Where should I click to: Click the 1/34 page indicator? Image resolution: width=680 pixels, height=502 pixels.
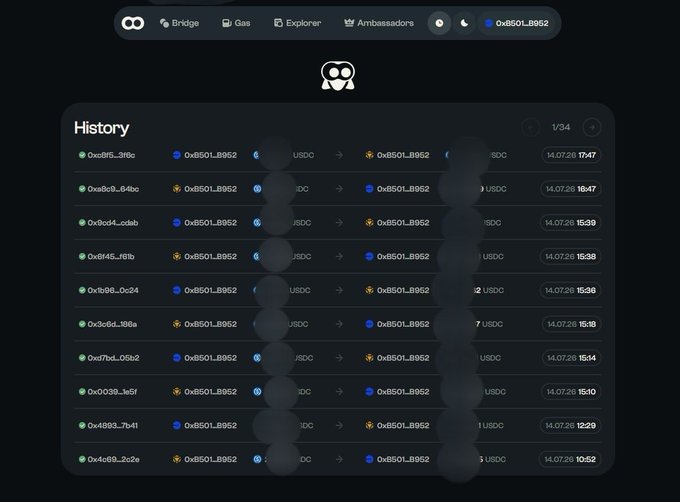[561, 127]
